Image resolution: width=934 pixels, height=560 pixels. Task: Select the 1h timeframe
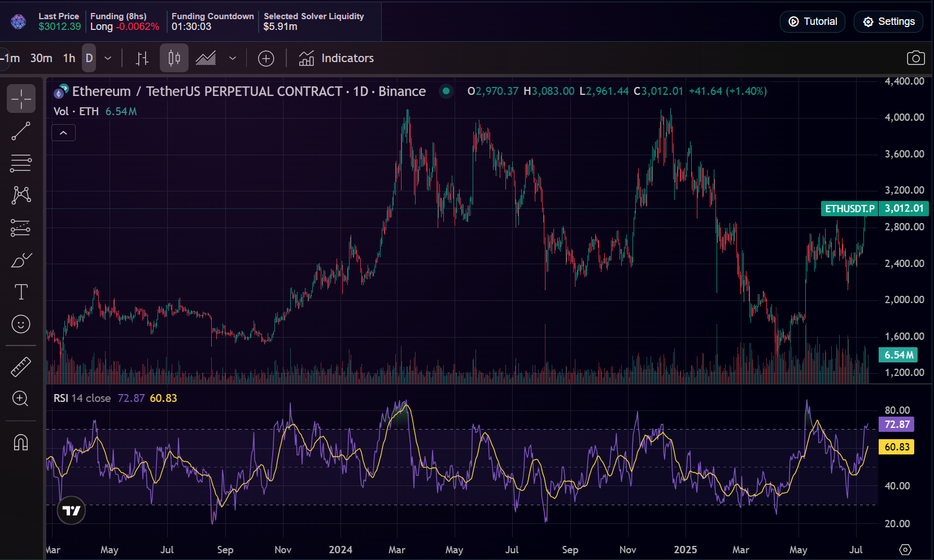coord(69,58)
